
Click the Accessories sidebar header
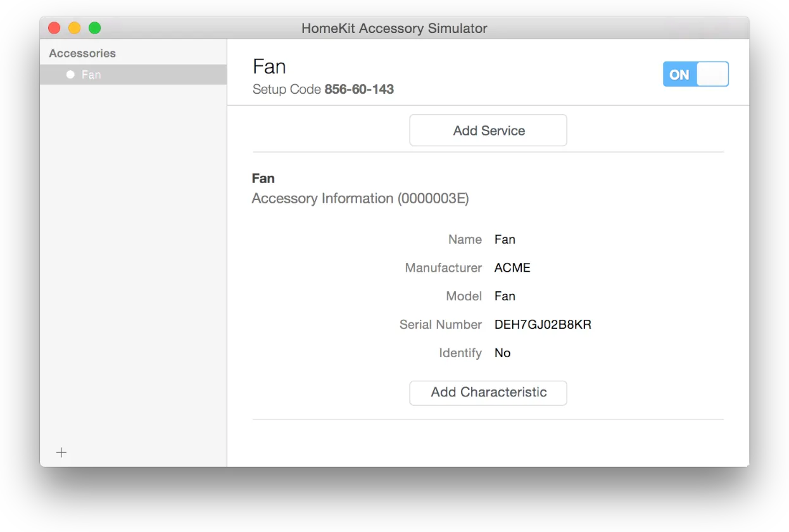pos(82,53)
